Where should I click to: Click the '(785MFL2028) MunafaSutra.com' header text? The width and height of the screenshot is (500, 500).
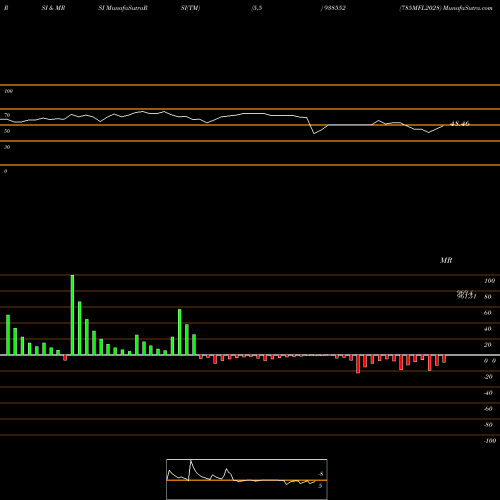[446, 8]
